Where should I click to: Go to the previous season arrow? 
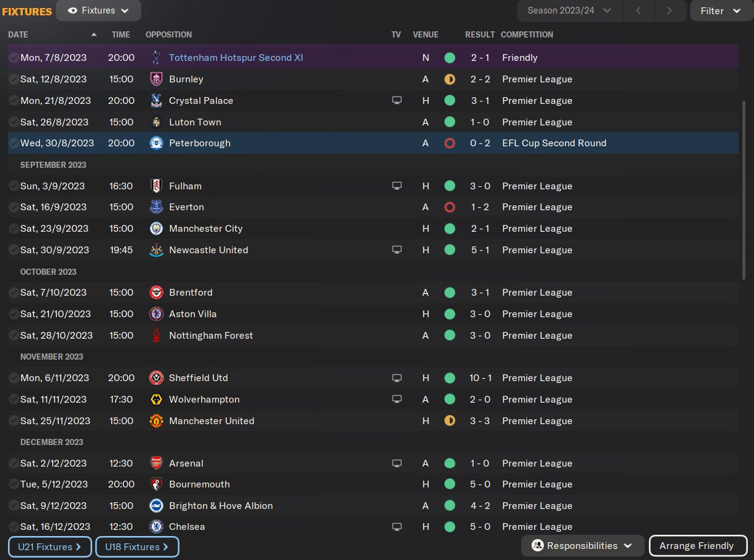(x=638, y=10)
